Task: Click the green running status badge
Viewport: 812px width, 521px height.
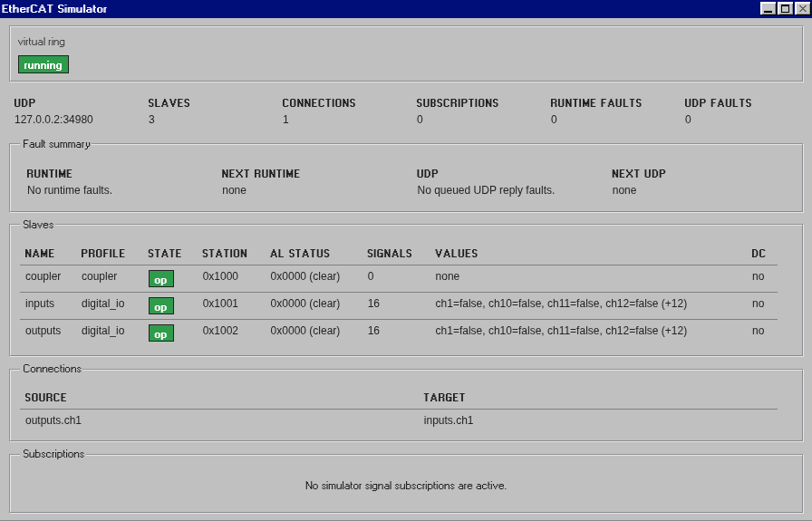Action: pos(43,65)
